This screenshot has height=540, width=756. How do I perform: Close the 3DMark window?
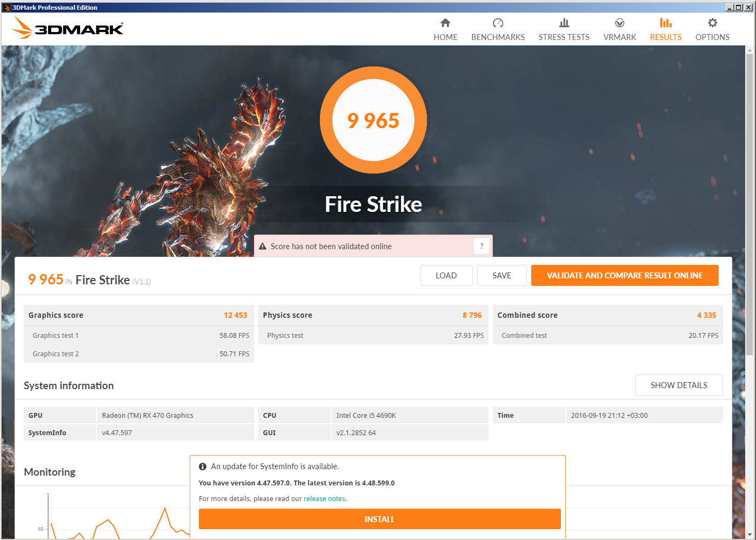click(x=748, y=8)
